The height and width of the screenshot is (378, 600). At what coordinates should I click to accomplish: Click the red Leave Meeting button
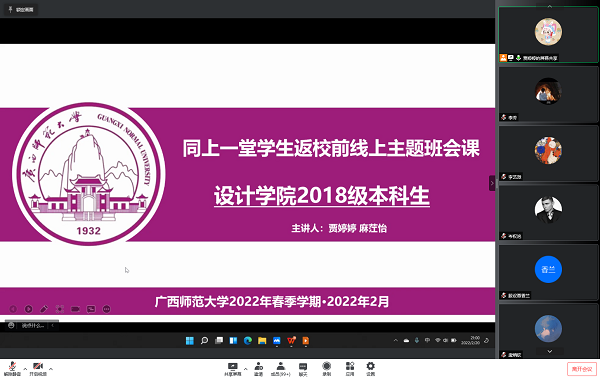pyautogui.click(x=582, y=369)
